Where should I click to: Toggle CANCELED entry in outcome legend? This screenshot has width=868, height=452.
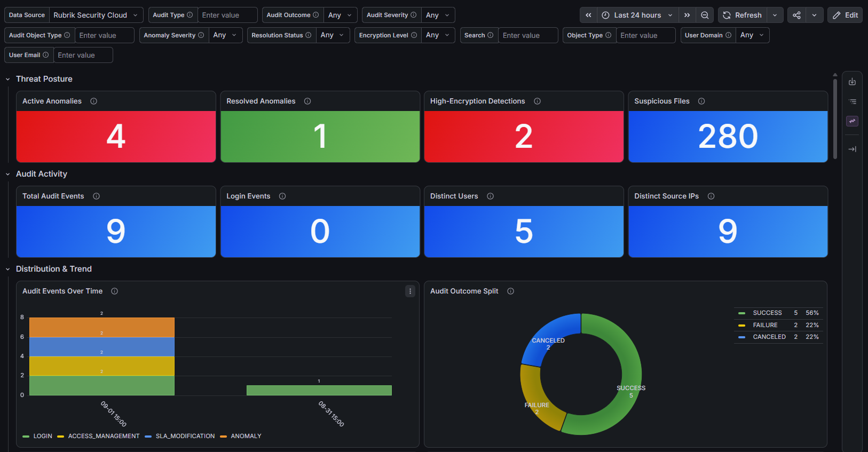click(x=769, y=337)
